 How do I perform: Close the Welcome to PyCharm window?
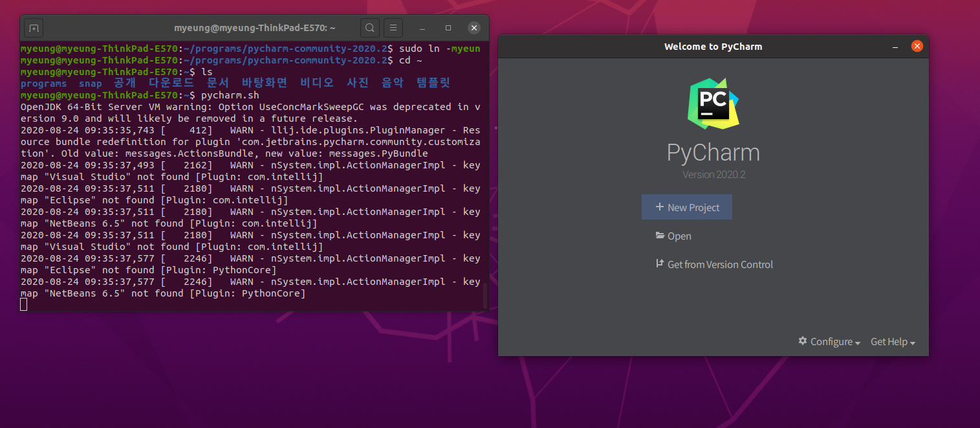[917, 47]
